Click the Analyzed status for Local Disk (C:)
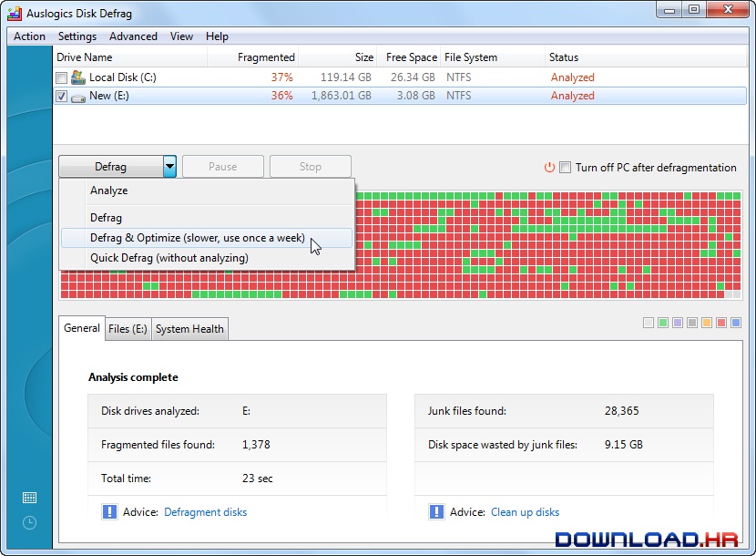The width and height of the screenshot is (756, 556). [x=573, y=77]
